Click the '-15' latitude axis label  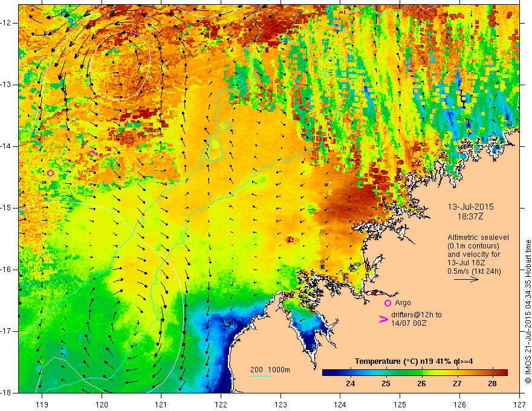(6, 208)
